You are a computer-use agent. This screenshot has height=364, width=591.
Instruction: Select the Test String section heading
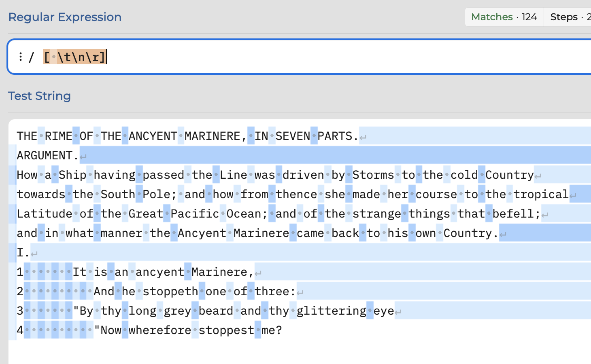pos(39,96)
